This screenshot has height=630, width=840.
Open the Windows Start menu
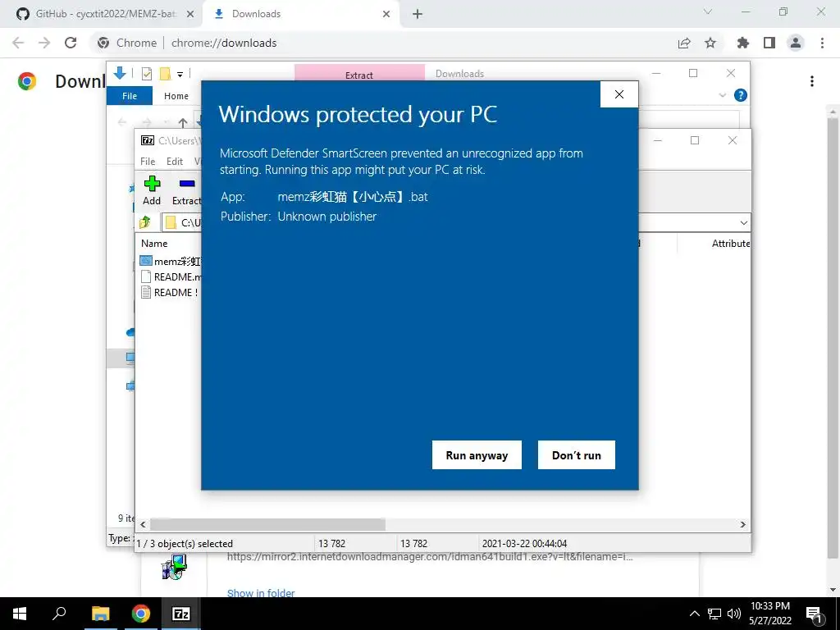tap(20, 614)
